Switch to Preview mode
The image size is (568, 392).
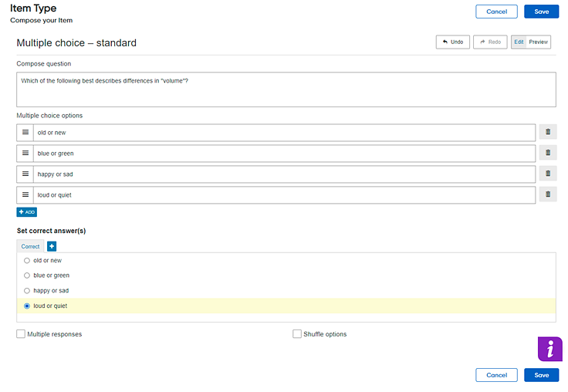[x=539, y=42]
